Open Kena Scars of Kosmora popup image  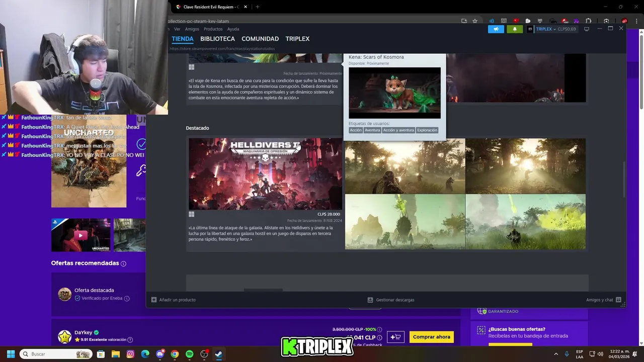(394, 93)
